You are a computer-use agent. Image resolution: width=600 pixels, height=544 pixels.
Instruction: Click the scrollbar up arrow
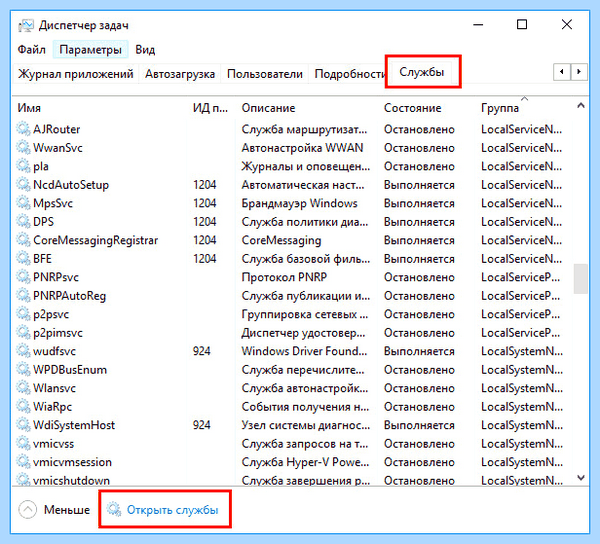(581, 106)
